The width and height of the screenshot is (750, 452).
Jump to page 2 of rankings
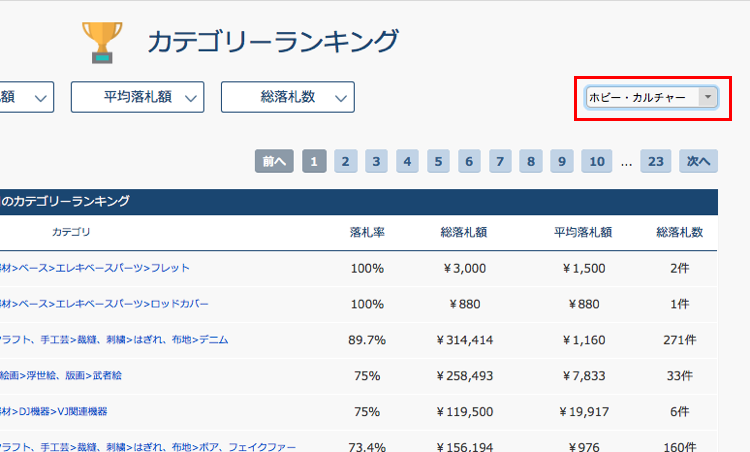(x=345, y=161)
